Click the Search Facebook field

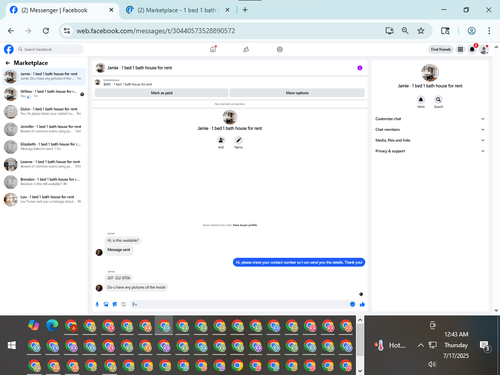(50, 49)
